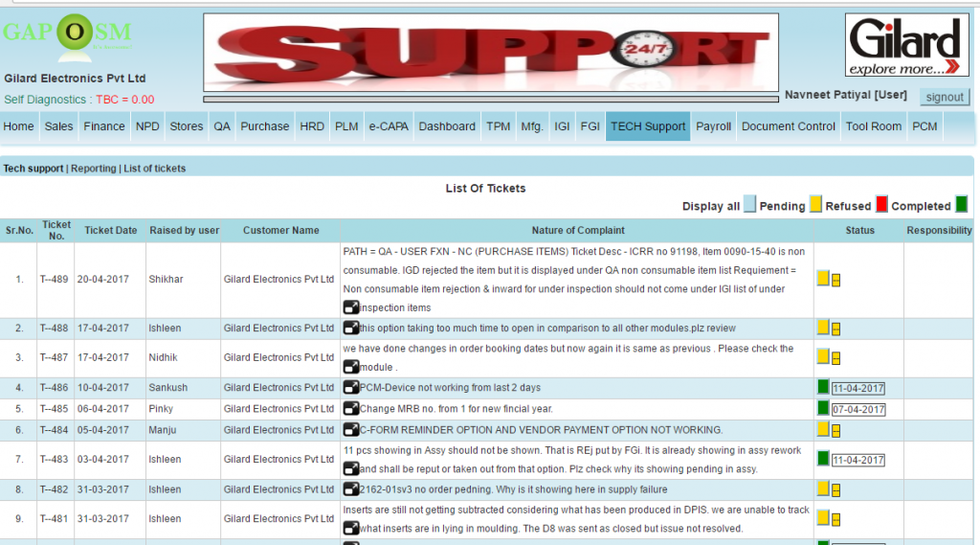Open the Stores menu
The width and height of the screenshot is (980, 545).
[x=187, y=126]
